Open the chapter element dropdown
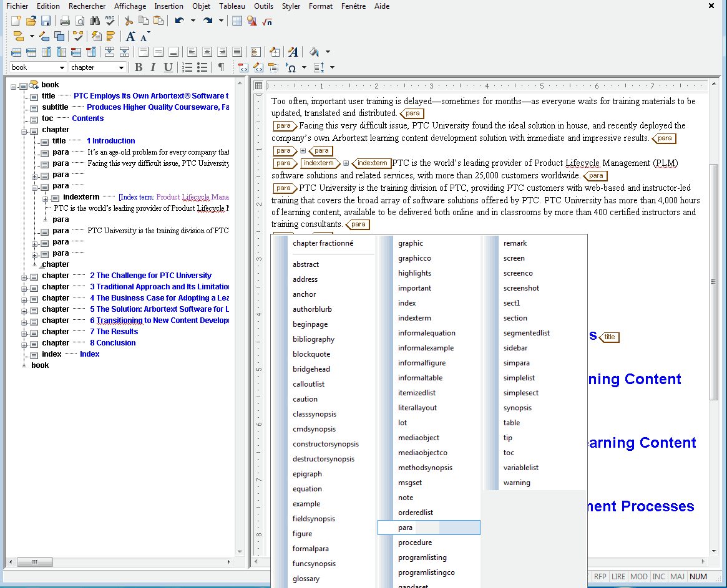This screenshot has height=588, width=727. [121, 67]
